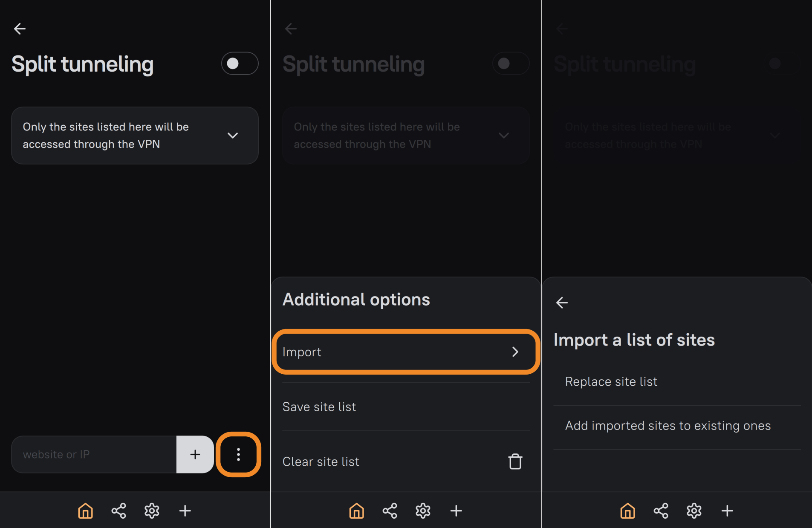This screenshot has width=812, height=528.
Task: Click the chevron arrow on the Import row
Action: tap(515, 352)
